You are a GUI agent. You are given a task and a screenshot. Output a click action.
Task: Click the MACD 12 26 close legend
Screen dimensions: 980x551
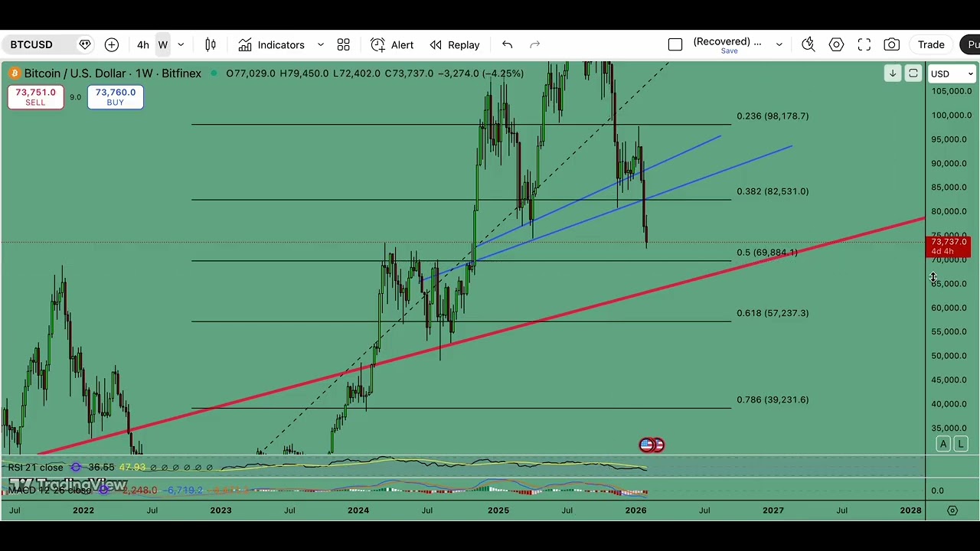50,490
